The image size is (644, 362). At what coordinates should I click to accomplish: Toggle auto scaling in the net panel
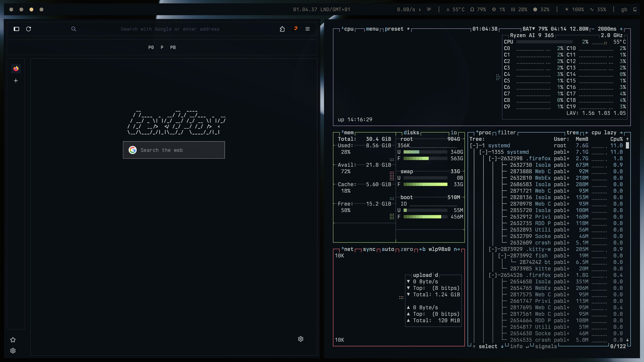pos(388,249)
